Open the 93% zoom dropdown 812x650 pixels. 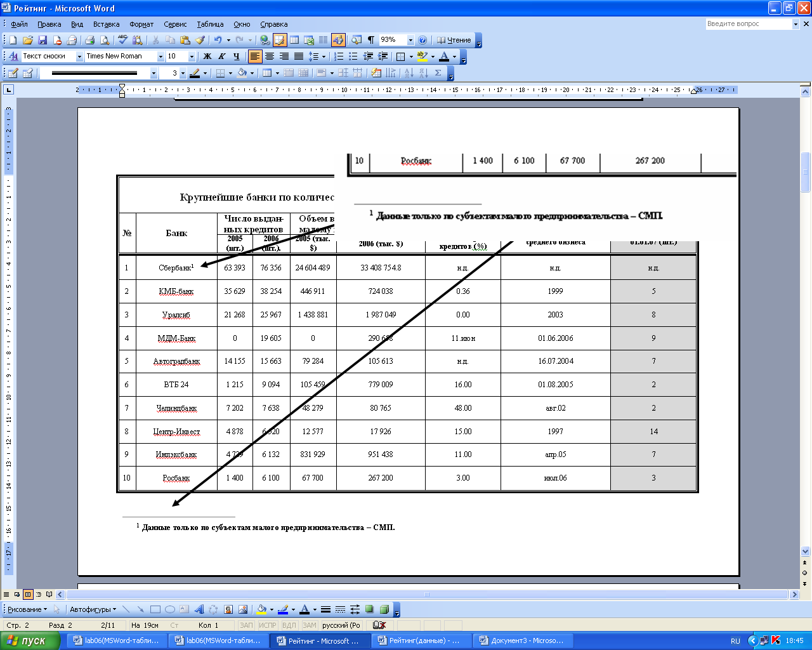[410, 40]
